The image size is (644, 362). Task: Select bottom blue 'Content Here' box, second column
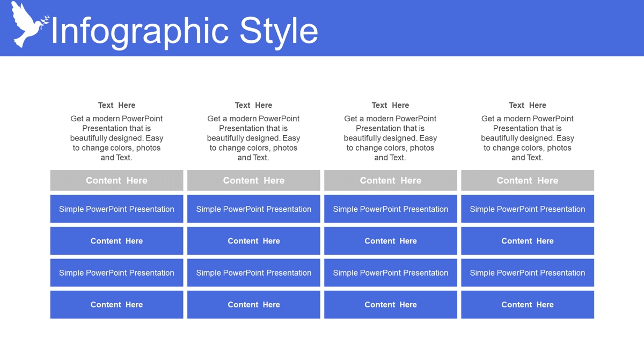(x=253, y=305)
